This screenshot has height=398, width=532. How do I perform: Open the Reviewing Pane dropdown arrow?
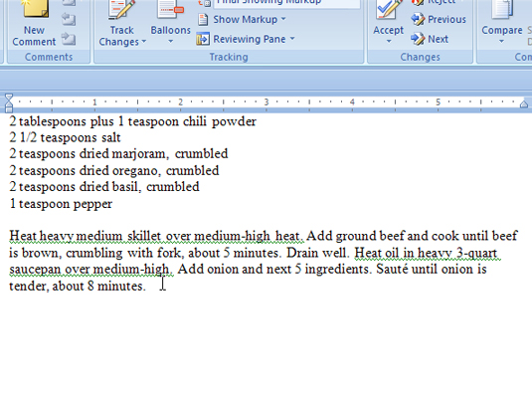pos(292,39)
